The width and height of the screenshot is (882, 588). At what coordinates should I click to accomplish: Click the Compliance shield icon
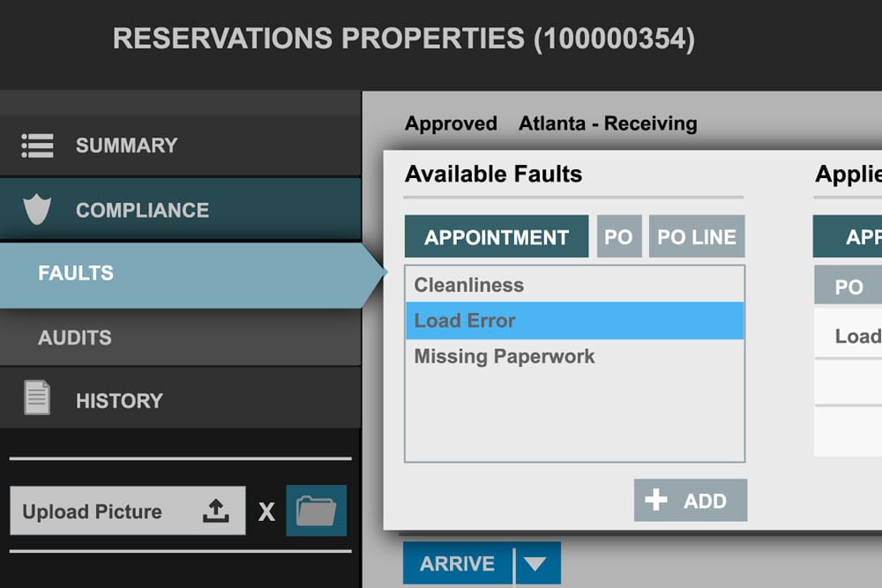coord(37,210)
